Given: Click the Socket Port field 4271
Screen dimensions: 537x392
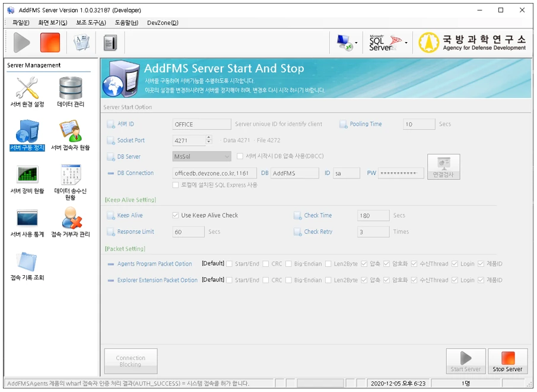Looking at the screenshot, I should coord(189,140).
